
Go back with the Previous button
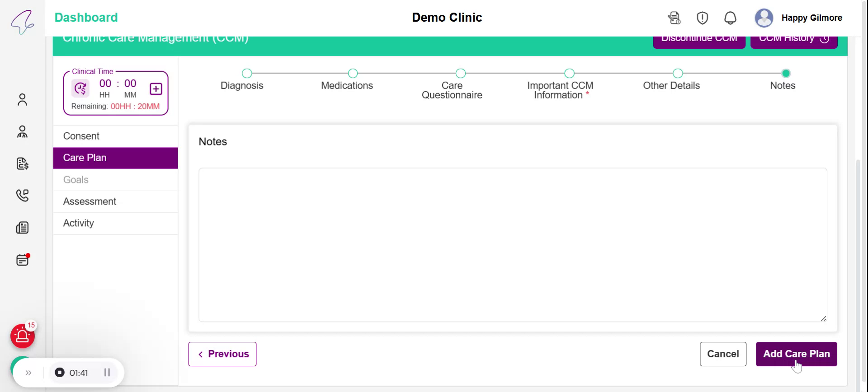[x=222, y=354]
